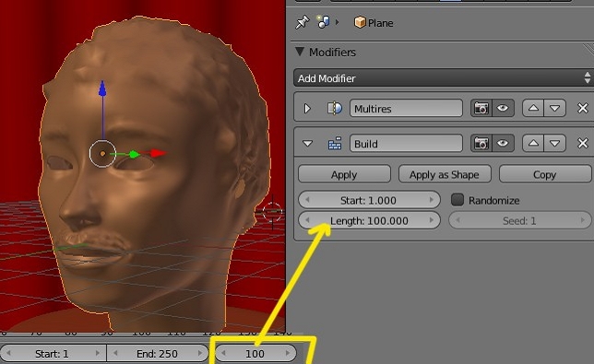The width and height of the screenshot is (594, 364).
Task: Click the Start 1.000 value field
Action: (x=369, y=200)
